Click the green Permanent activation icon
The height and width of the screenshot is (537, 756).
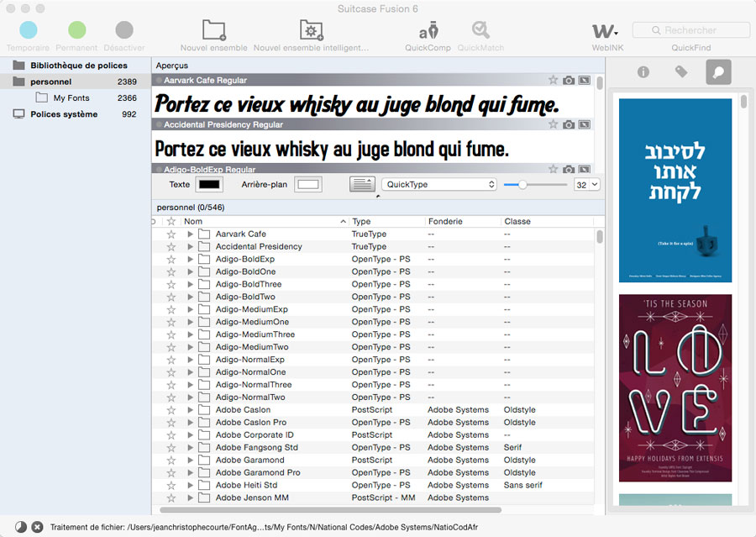click(x=76, y=30)
